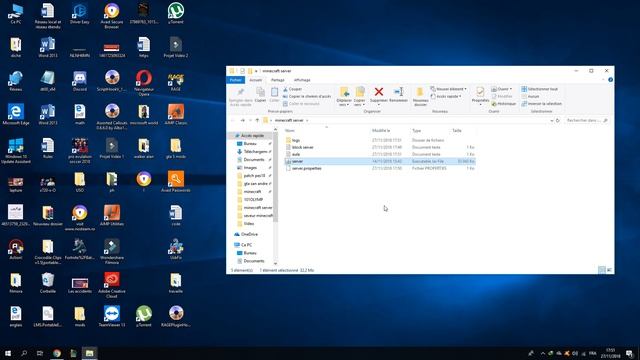Click the refresh icon beside the address bar
640x360 pixels.
pyautogui.click(x=558, y=120)
